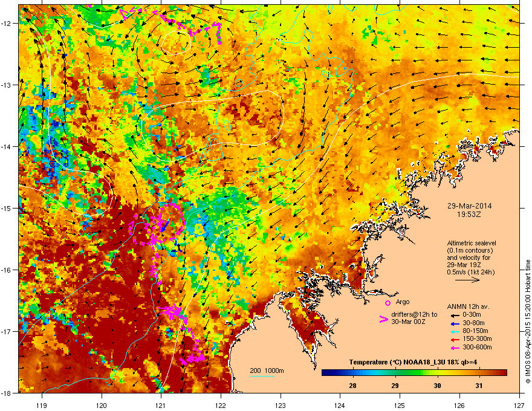
Task: Click the 30-80m depth label
Action: click(473, 323)
